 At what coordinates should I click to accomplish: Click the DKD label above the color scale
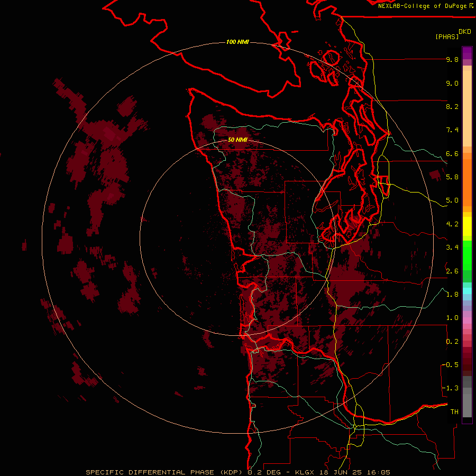(x=465, y=32)
